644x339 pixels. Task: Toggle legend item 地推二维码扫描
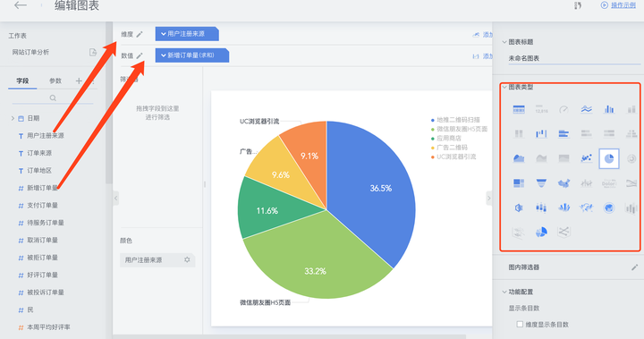[x=455, y=120]
